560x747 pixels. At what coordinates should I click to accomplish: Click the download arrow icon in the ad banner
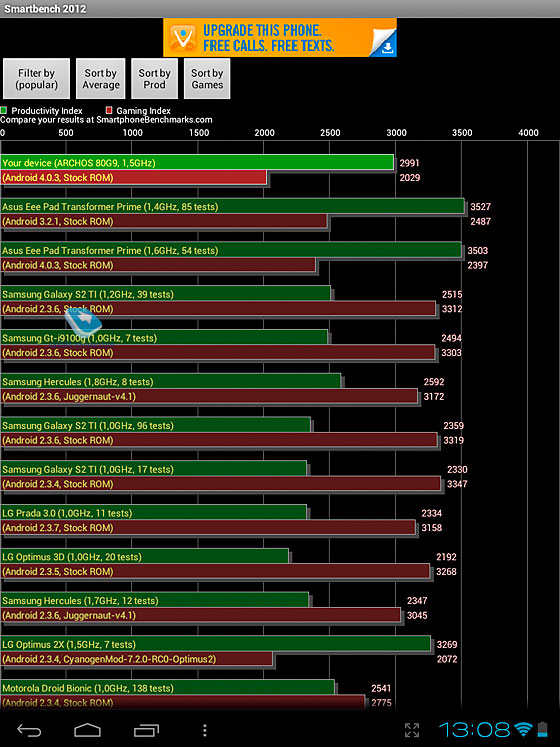(387, 48)
